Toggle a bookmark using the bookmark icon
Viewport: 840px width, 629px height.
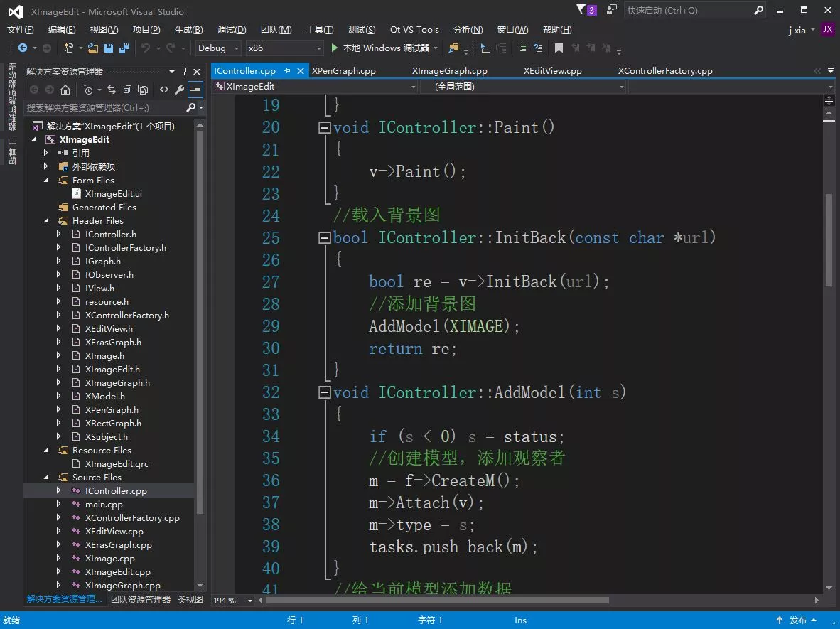559,48
